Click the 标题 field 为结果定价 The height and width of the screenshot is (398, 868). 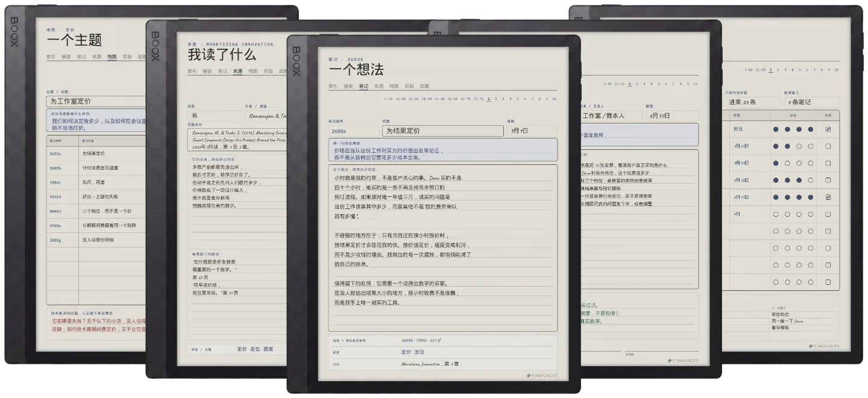coord(443,131)
